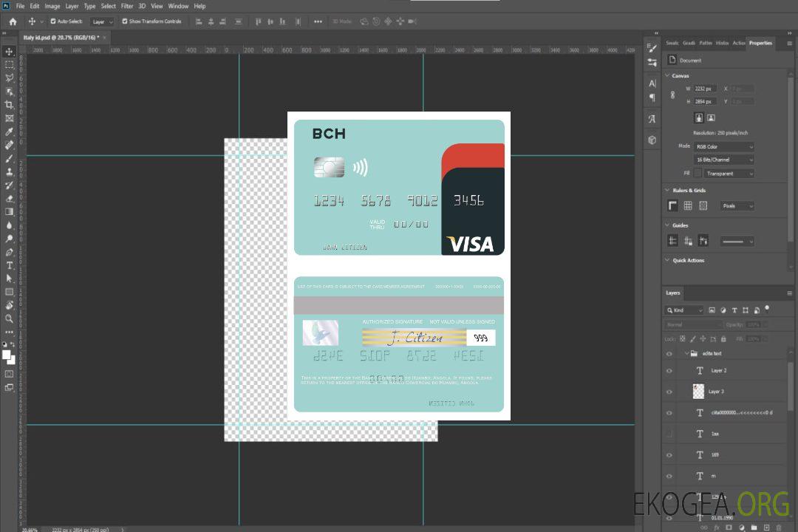798x532 pixels.
Task: Open the 3D panel cube icon
Action: pyautogui.click(x=652, y=140)
